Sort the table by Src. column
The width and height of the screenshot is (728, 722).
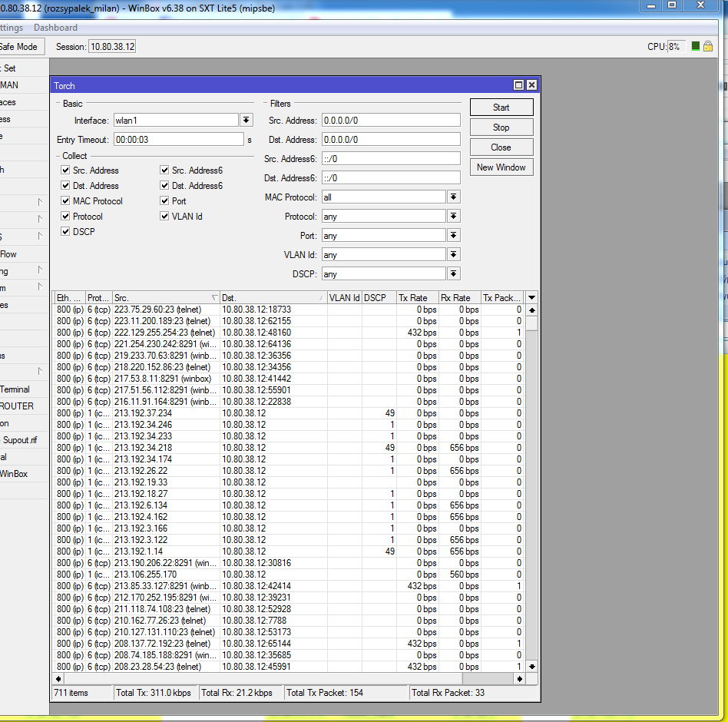click(x=166, y=297)
